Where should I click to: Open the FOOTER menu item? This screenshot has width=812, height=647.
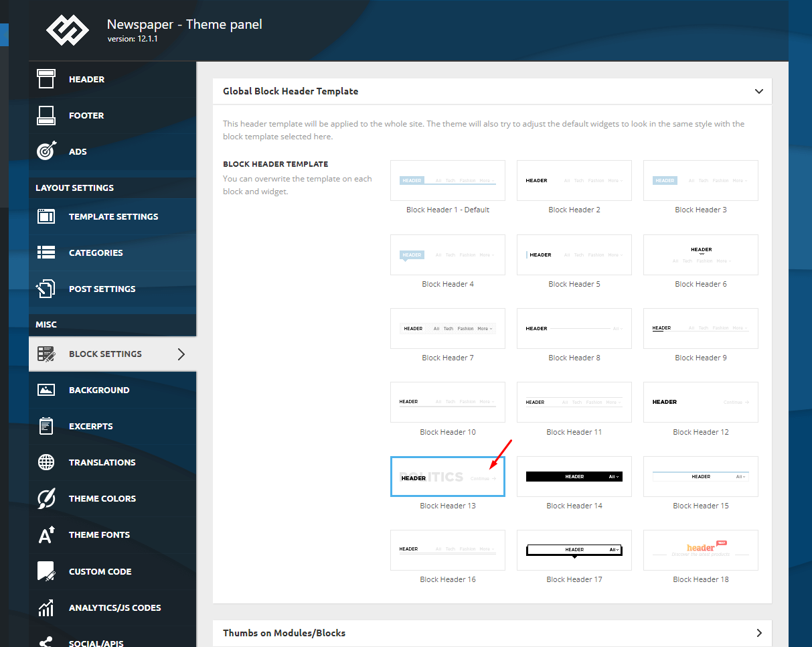[112, 115]
